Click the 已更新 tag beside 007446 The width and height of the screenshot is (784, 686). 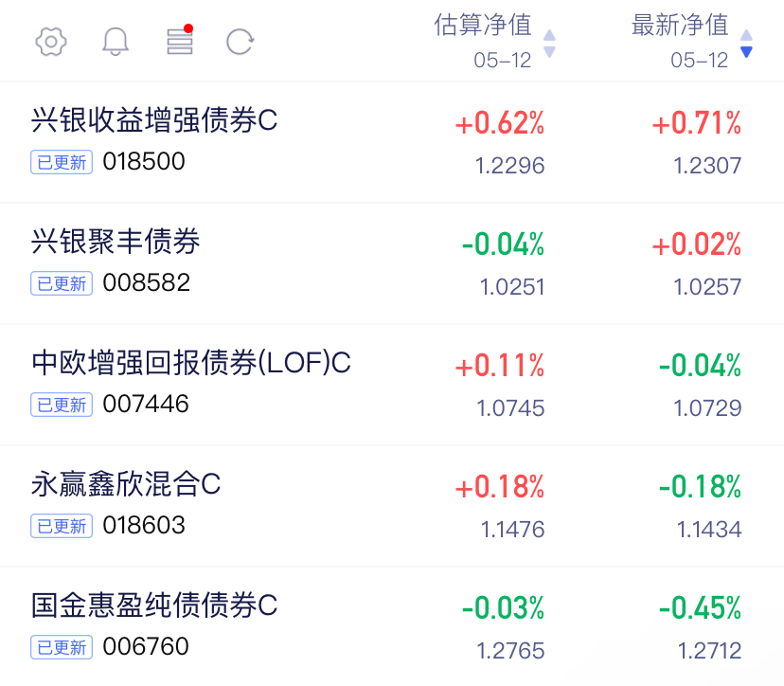(x=62, y=405)
